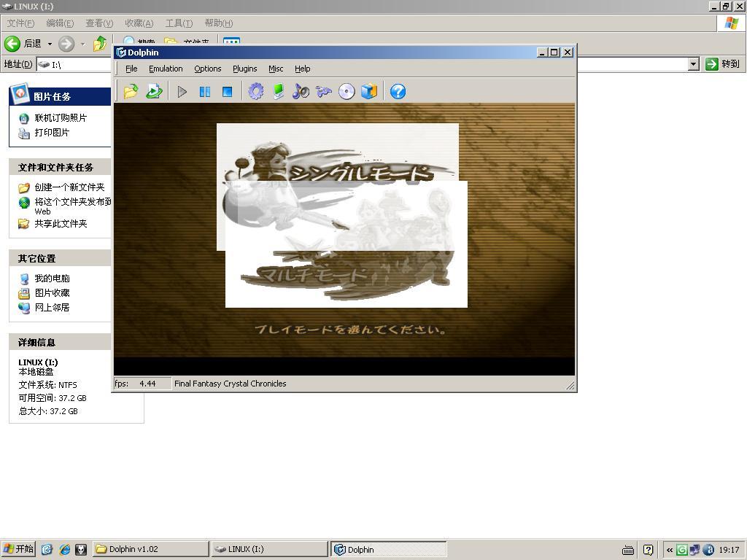Click the 可用空间: 37.2 GB text
This screenshot has width=747, height=560.
(53, 398)
